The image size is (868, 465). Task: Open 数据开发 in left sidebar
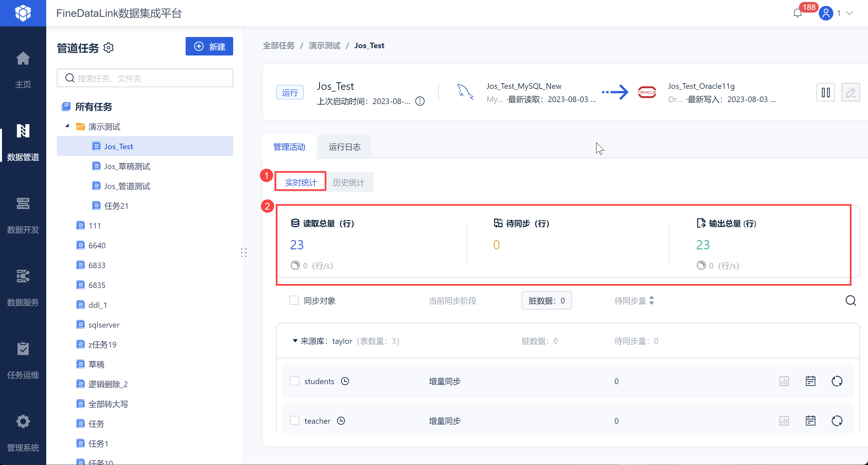click(23, 215)
